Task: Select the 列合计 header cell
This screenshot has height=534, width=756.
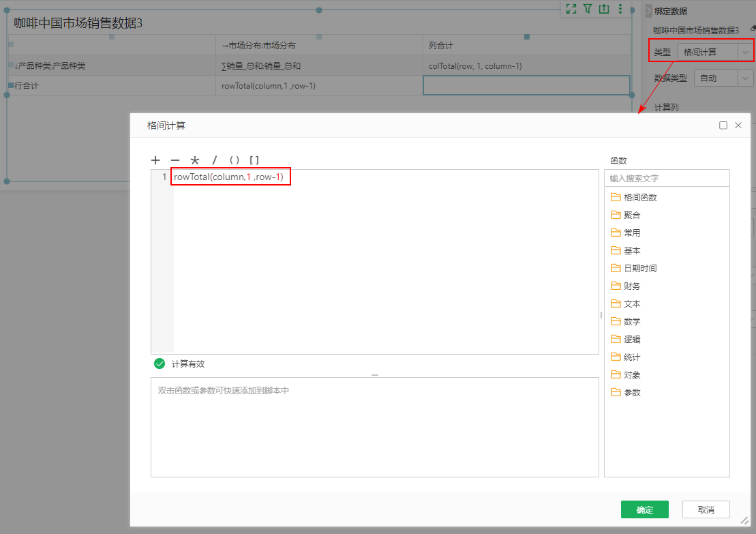Action: 526,45
